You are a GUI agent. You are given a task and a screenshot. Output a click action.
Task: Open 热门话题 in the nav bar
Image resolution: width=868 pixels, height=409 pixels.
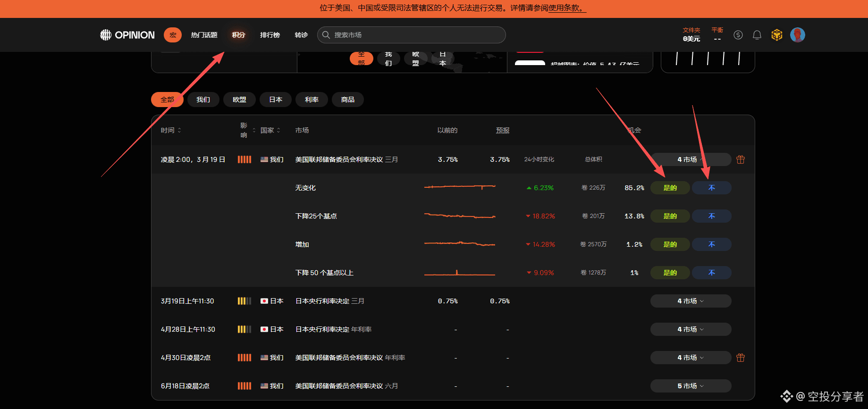click(x=204, y=35)
